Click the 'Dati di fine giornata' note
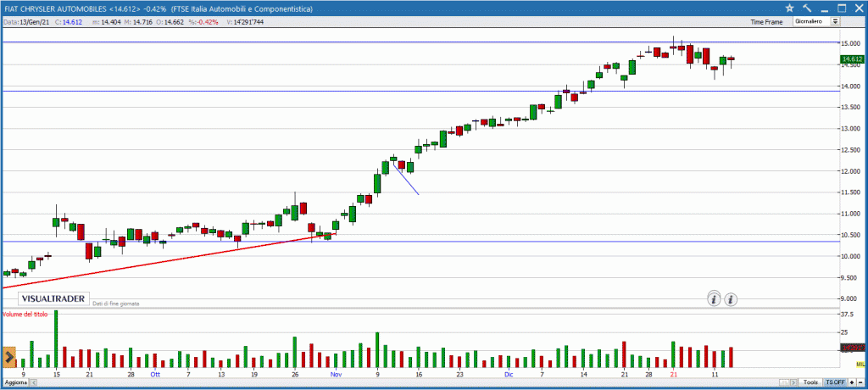This screenshot has height=390, width=868. click(115, 304)
